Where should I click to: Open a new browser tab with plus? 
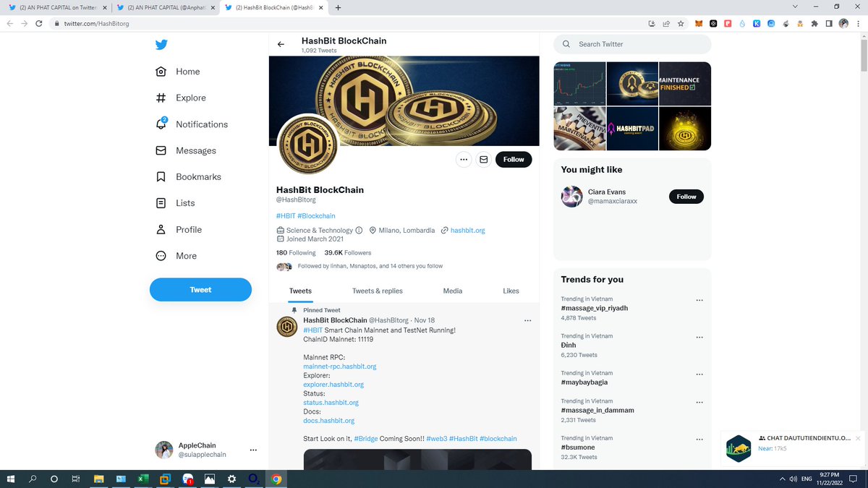339,7
